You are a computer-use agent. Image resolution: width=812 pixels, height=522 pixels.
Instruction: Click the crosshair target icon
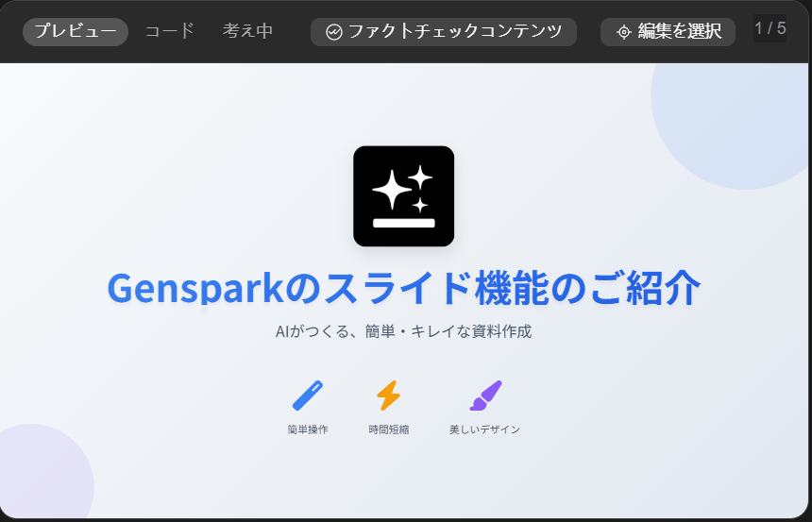tap(624, 33)
